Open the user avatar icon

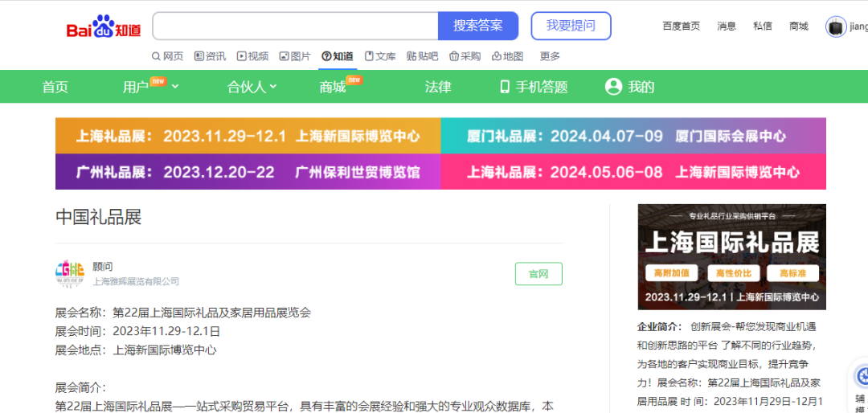coord(836,27)
